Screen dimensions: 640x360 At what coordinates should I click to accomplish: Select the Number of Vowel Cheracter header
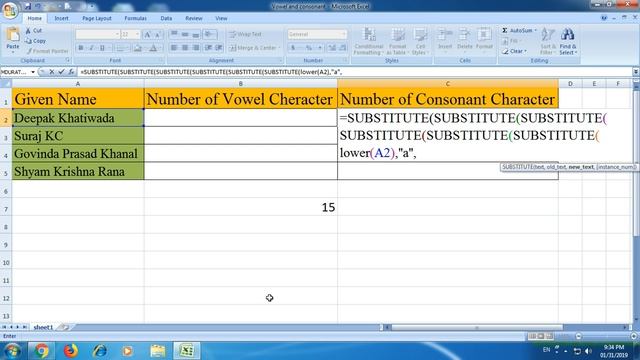click(x=241, y=98)
